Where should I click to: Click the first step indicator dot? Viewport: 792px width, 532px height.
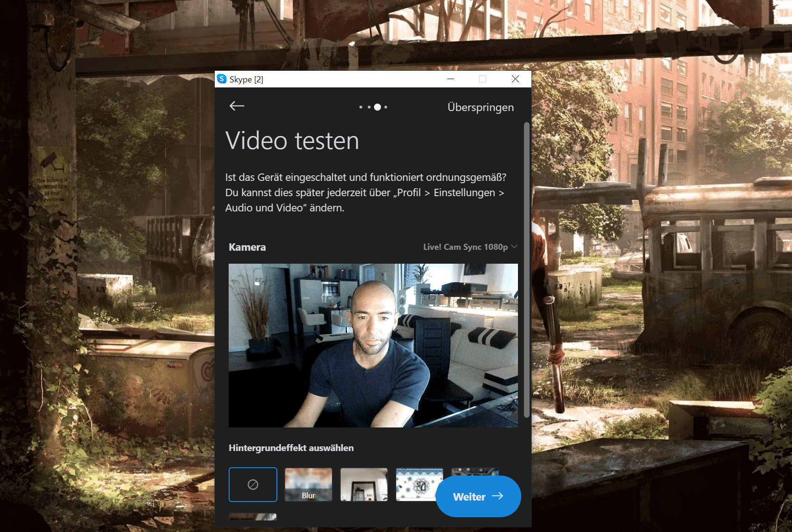361,107
